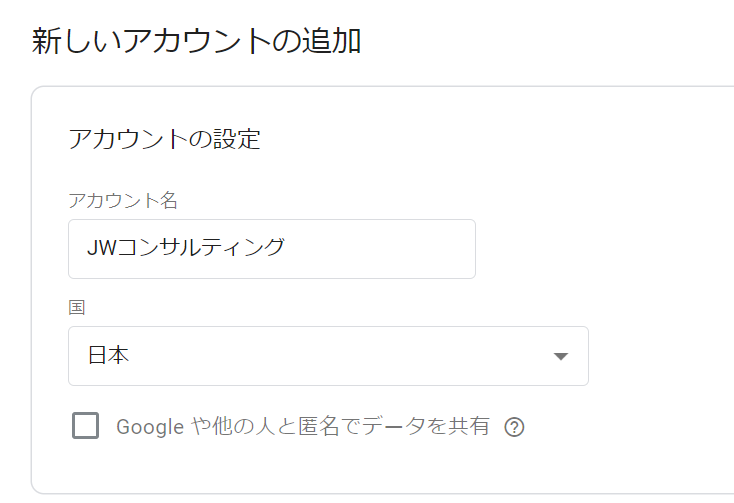The image size is (734, 503).
Task: Click the 日本 selected value
Action: (108, 356)
